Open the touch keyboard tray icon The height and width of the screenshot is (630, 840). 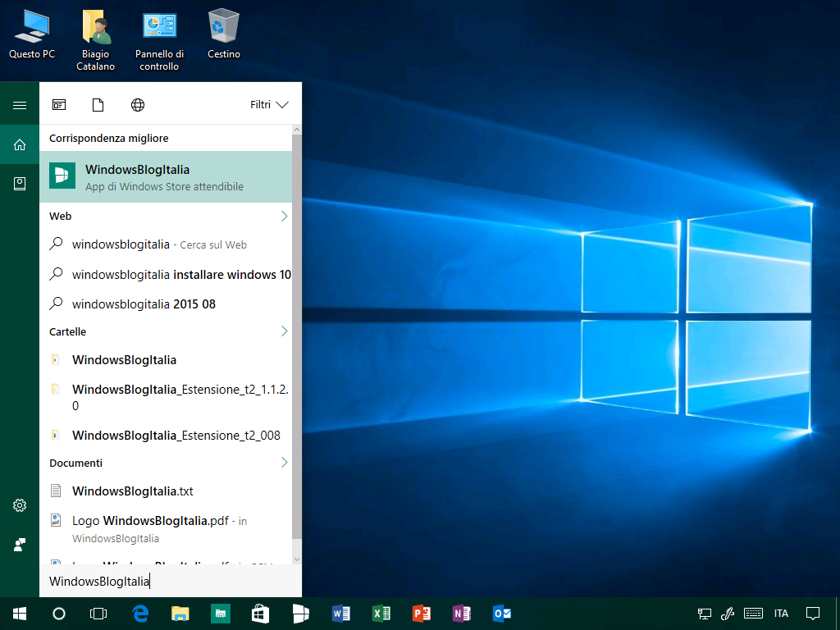tap(753, 614)
